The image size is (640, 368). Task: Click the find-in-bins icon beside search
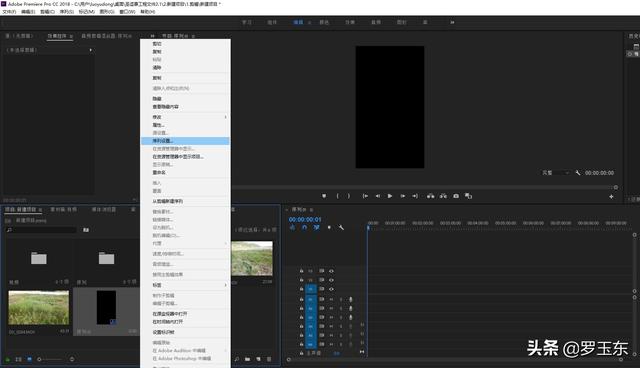coord(86,230)
